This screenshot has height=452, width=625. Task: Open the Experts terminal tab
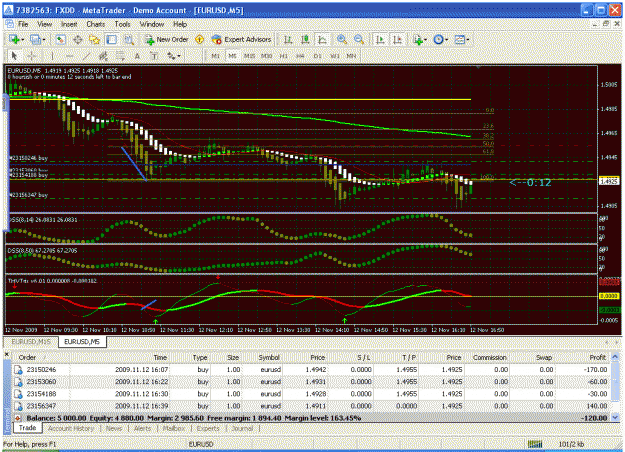[208, 428]
